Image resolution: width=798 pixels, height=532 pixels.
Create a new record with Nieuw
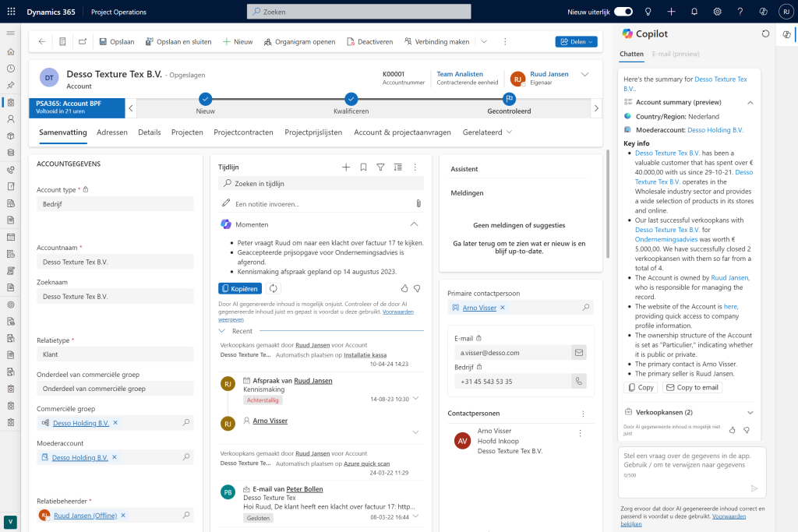tap(238, 42)
